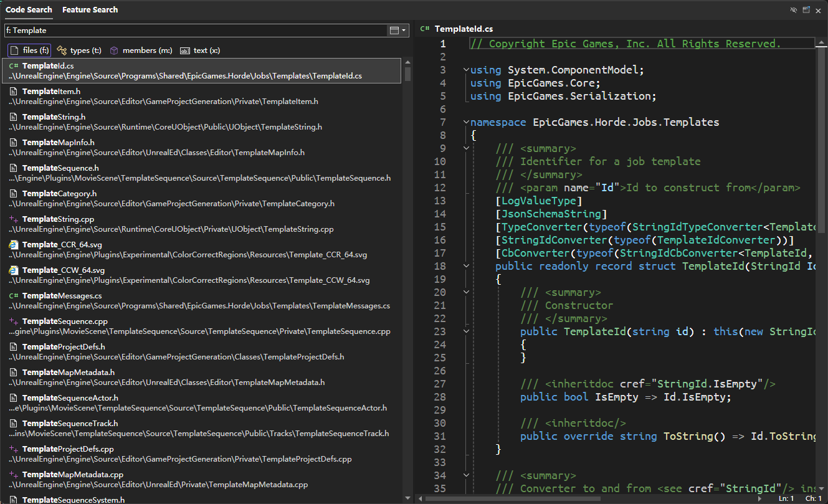Open the search box layout dropdown
828x504 pixels.
397,30
